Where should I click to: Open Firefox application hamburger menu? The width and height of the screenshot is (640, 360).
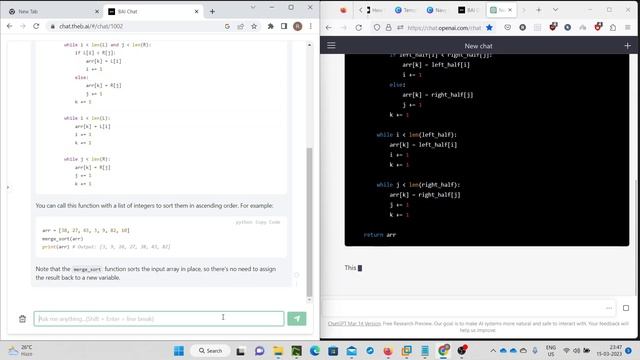[628, 27]
